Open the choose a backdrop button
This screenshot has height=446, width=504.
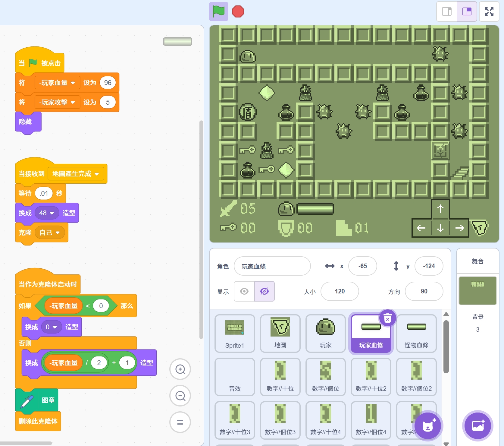[477, 426]
